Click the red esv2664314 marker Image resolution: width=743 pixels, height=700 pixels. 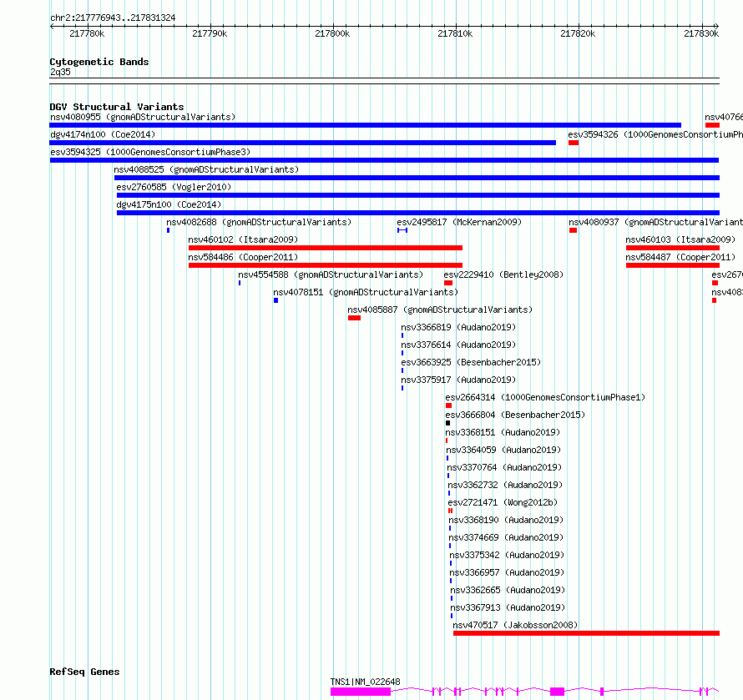[449, 405]
